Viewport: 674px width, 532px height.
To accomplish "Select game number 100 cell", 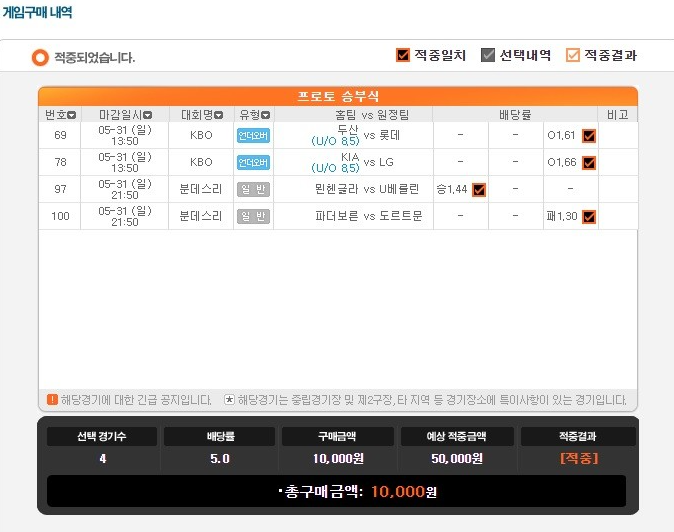I will [x=60, y=216].
